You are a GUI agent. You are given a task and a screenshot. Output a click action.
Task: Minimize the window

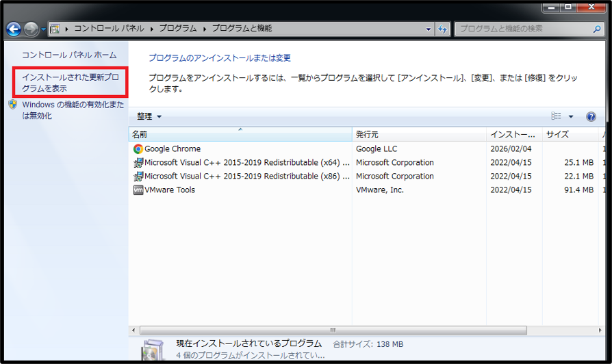pos(550,8)
